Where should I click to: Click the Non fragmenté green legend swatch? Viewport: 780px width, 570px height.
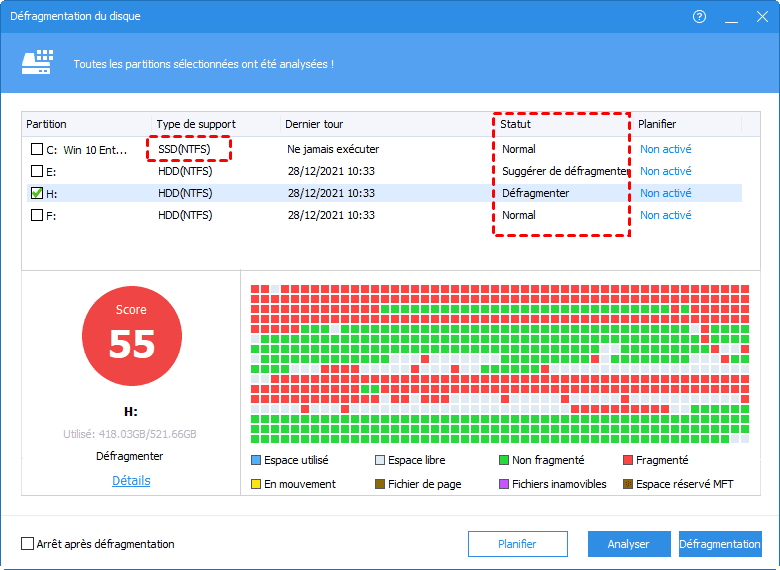[x=504, y=460]
